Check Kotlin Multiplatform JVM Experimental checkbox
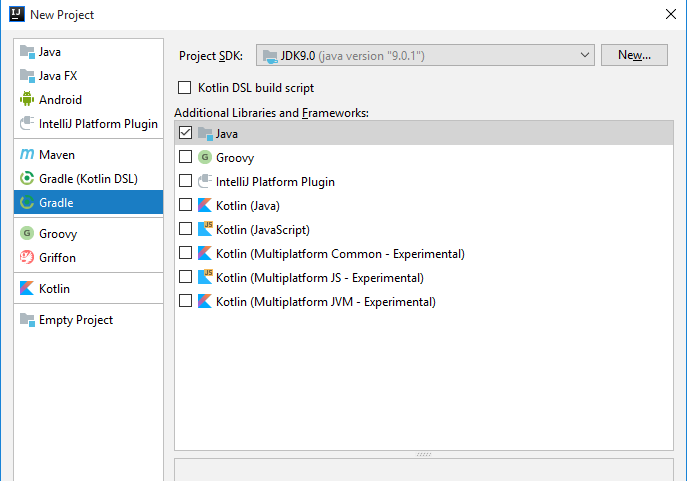 click(185, 301)
